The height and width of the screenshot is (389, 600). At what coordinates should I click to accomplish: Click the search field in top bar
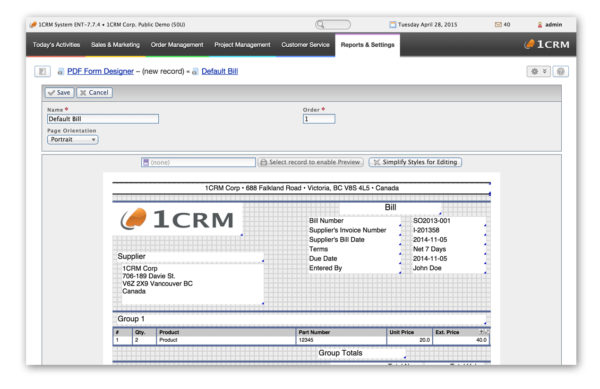333,24
